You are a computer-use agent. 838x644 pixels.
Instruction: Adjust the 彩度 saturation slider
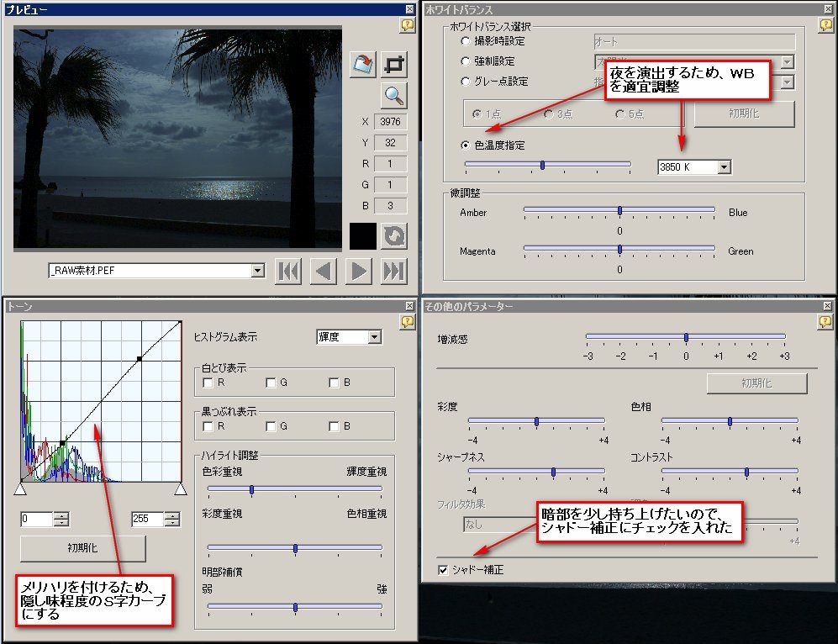coord(536,421)
